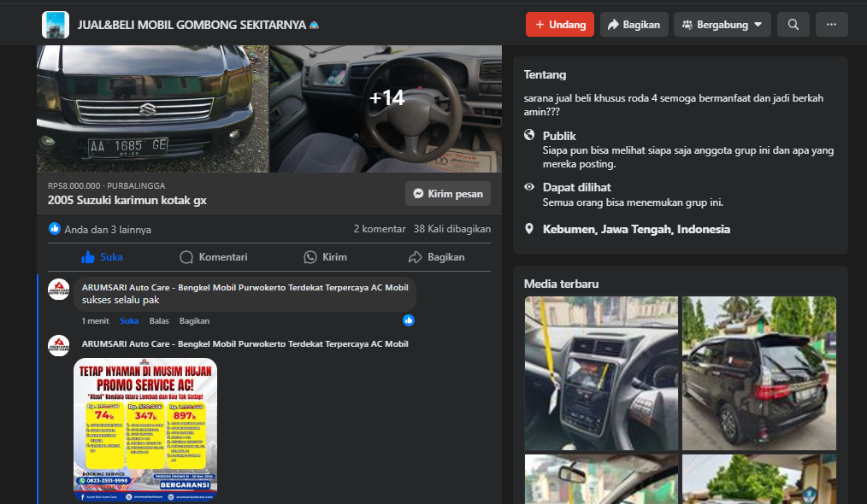Image resolution: width=867 pixels, height=504 pixels.
Task: Click the search magnifier icon in group header
Action: point(793,25)
